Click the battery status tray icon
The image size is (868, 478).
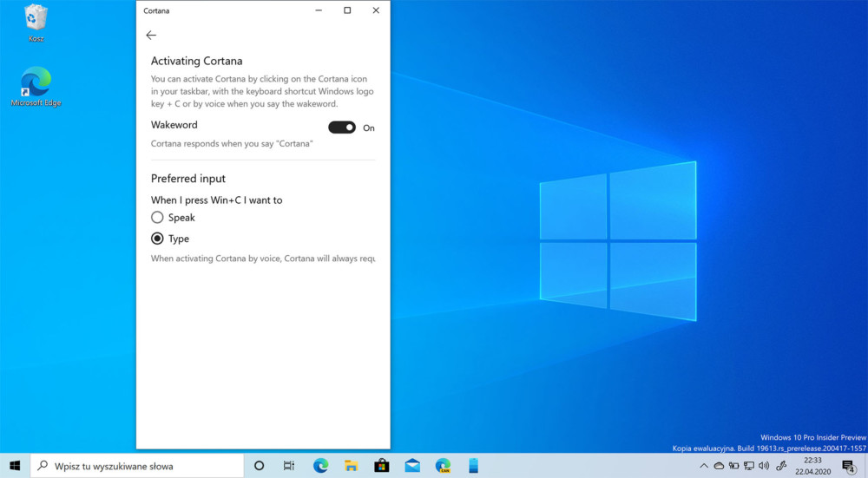tap(734, 466)
